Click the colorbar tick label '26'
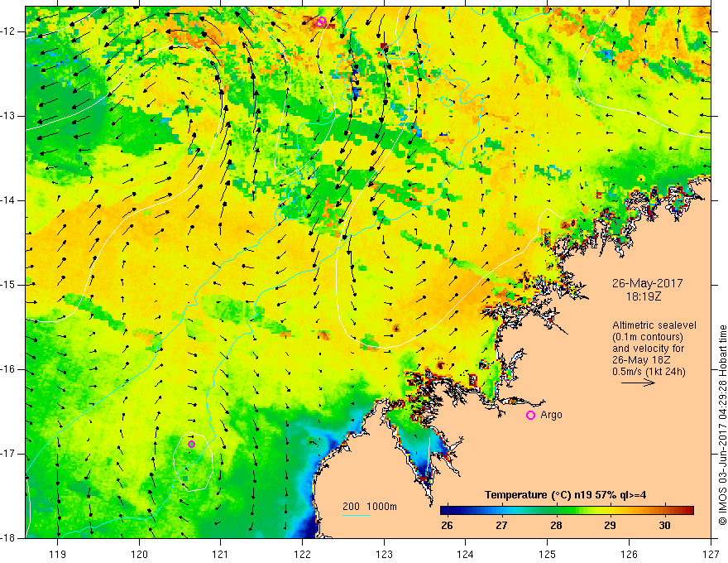 click(447, 526)
